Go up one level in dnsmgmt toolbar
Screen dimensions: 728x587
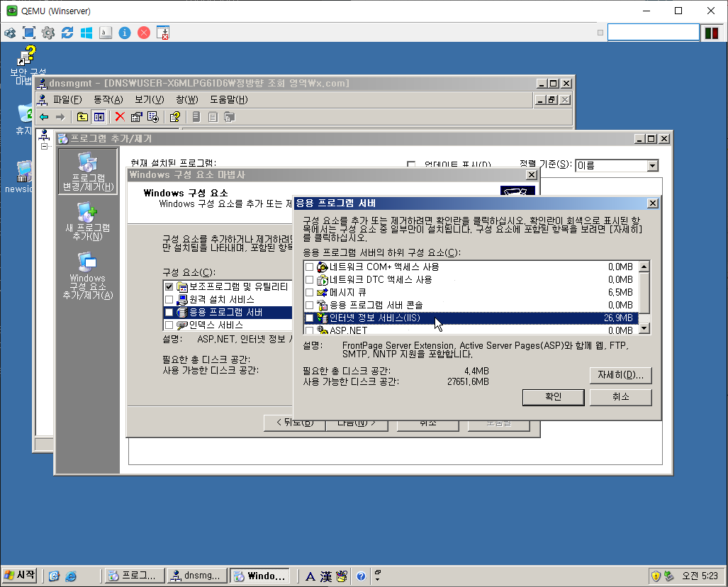coord(82,117)
